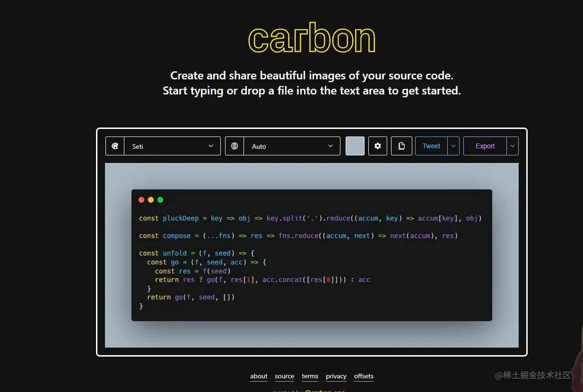The image size is (583, 392).
Task: Click the 'pluckDeep' code line
Action: (310, 218)
